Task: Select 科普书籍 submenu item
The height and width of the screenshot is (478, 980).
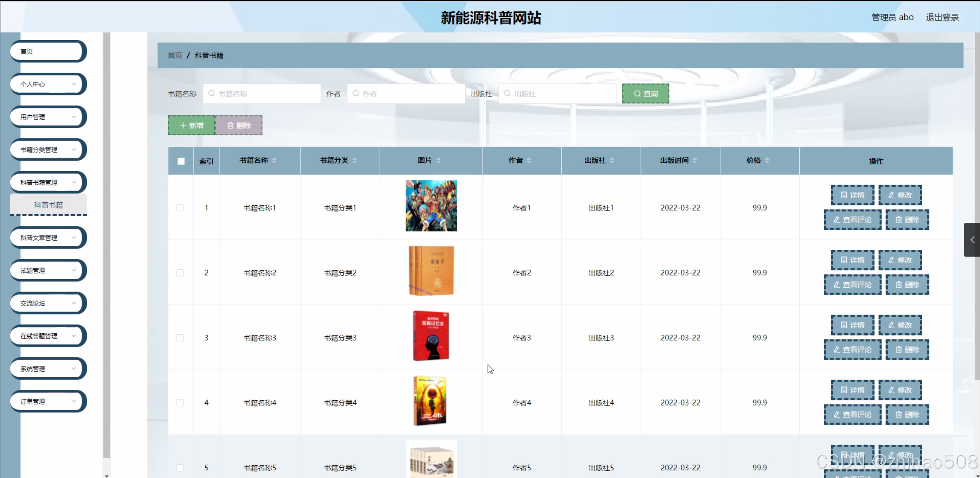Action: pyautogui.click(x=48, y=205)
